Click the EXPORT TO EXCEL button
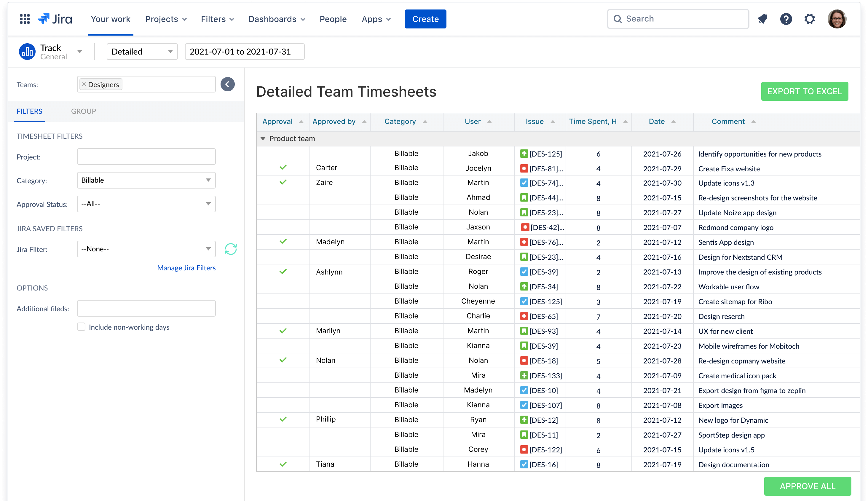This screenshot has height=501, width=868. (804, 91)
